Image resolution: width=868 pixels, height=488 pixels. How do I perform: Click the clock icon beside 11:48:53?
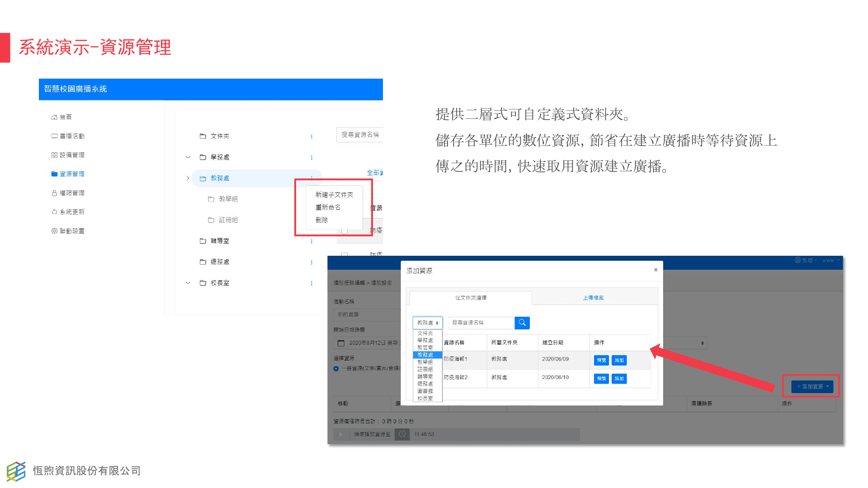tap(402, 434)
